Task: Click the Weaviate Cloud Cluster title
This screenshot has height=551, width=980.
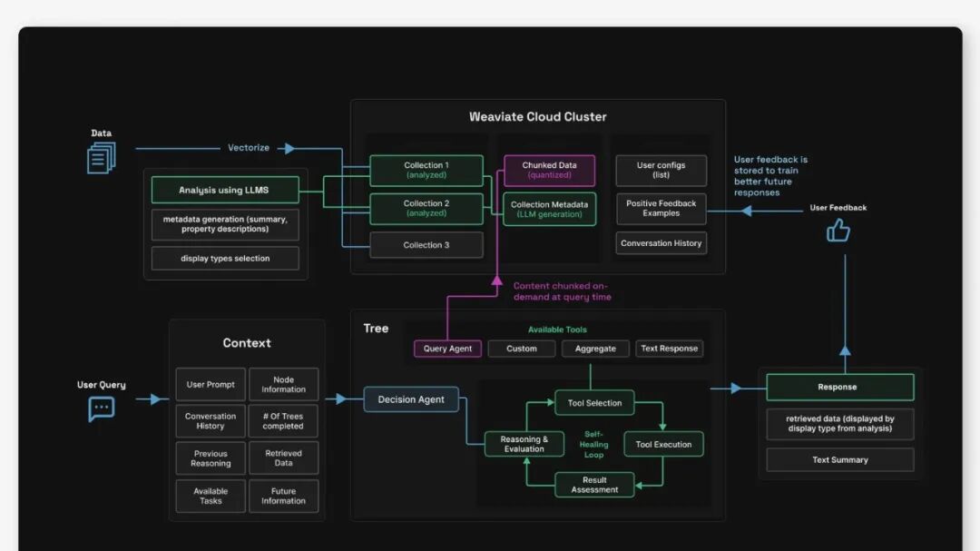Action: pos(537,117)
